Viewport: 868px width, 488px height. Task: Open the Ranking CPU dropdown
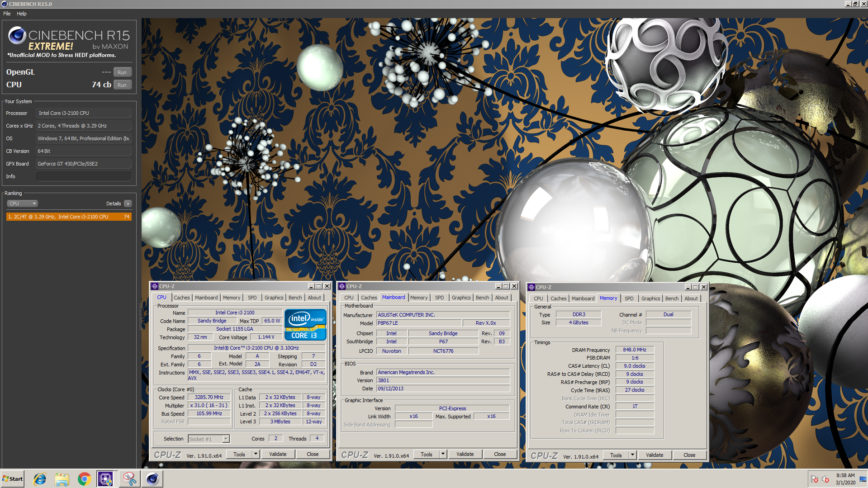(23, 204)
